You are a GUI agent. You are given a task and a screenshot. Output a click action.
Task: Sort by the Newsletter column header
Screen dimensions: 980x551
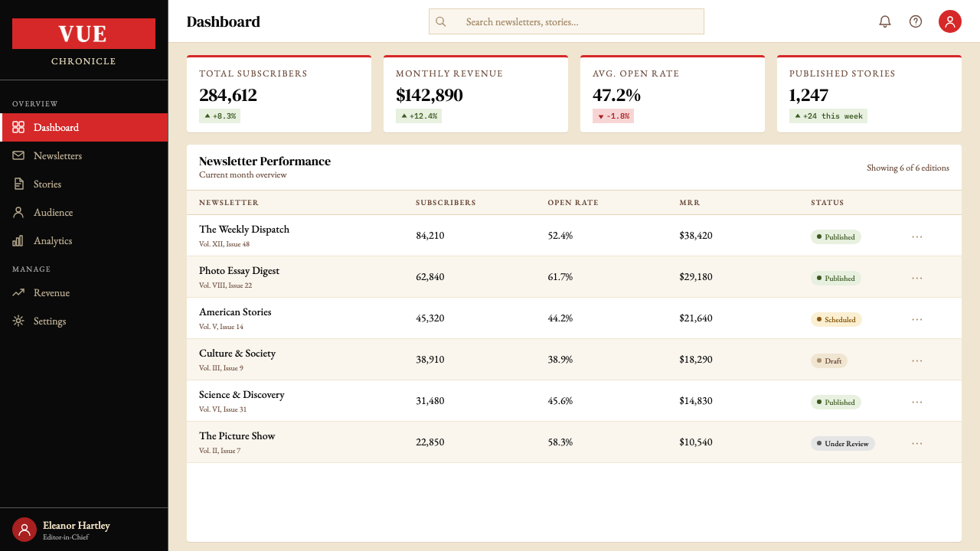point(229,203)
